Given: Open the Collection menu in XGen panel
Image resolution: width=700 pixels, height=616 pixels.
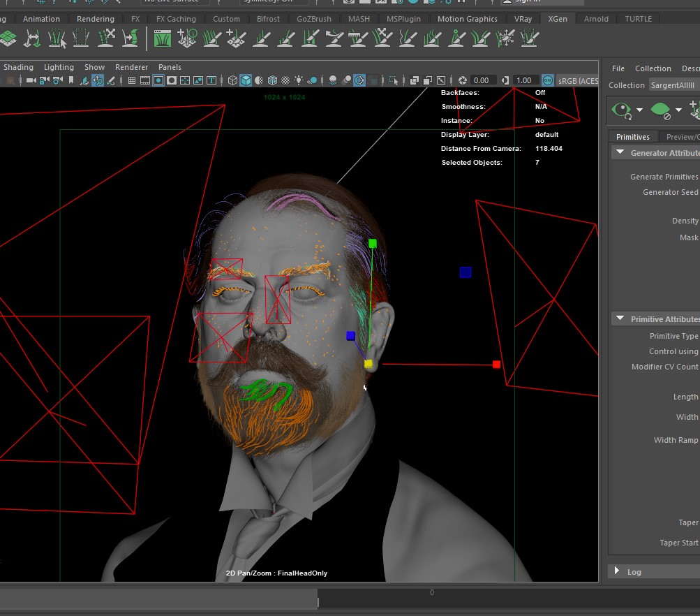Looking at the screenshot, I should 653,68.
